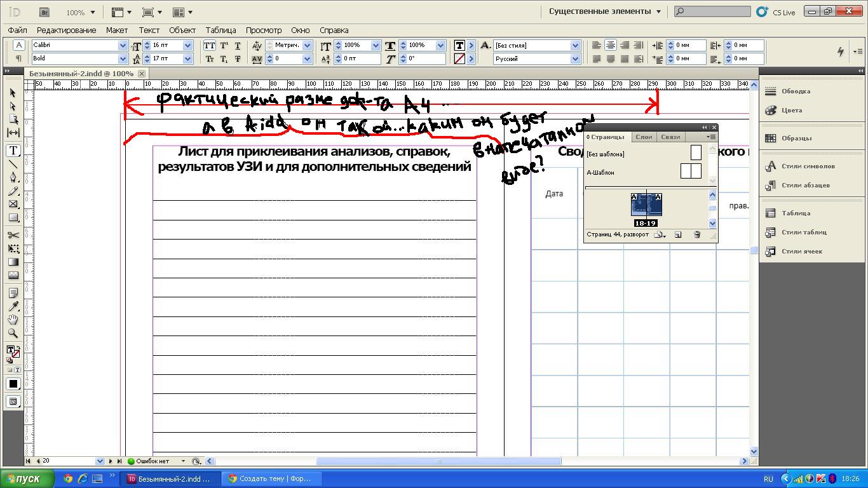Click the search field in application bar

pyautogui.click(x=712, y=11)
